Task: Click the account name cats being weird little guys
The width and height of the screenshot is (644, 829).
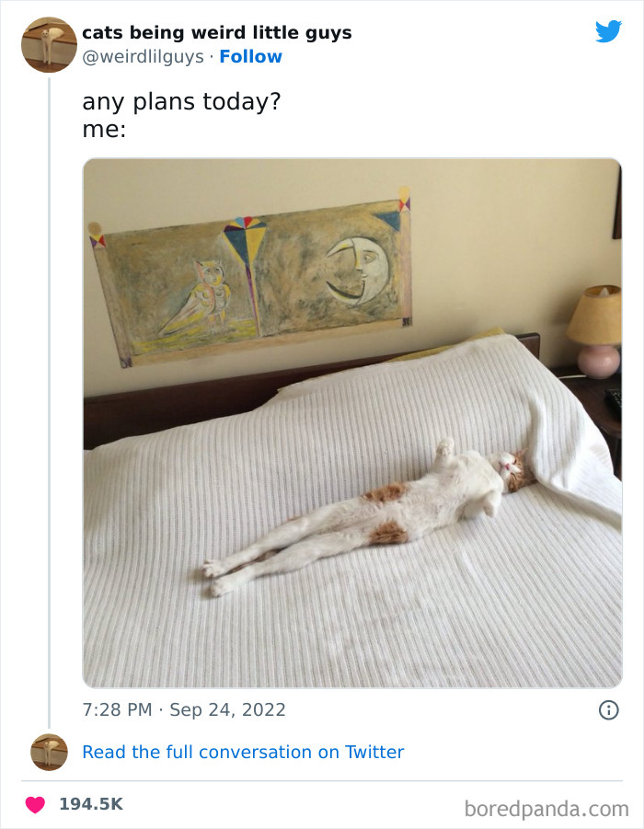Action: 216,33
